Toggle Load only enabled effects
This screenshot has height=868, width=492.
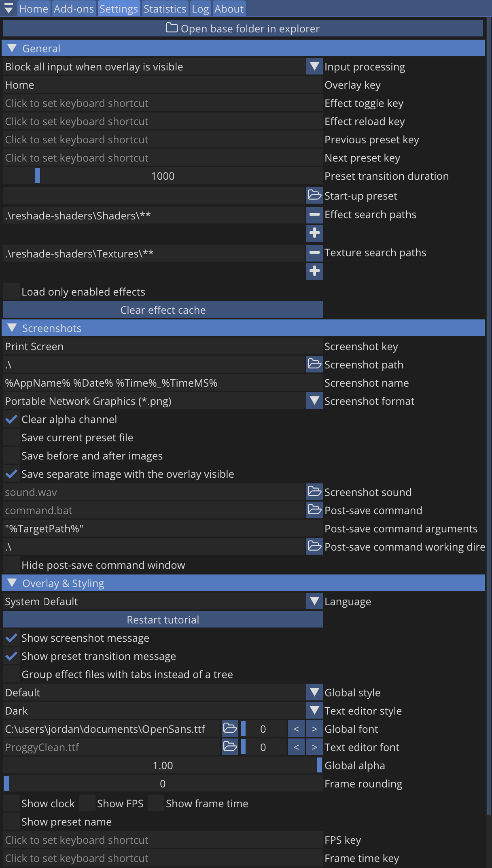[11, 291]
